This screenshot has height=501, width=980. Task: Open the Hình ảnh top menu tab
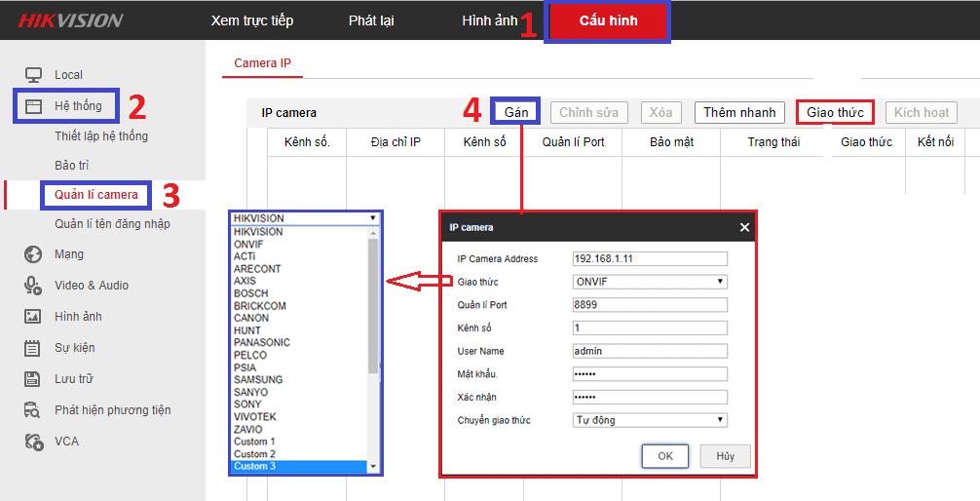coord(489,20)
